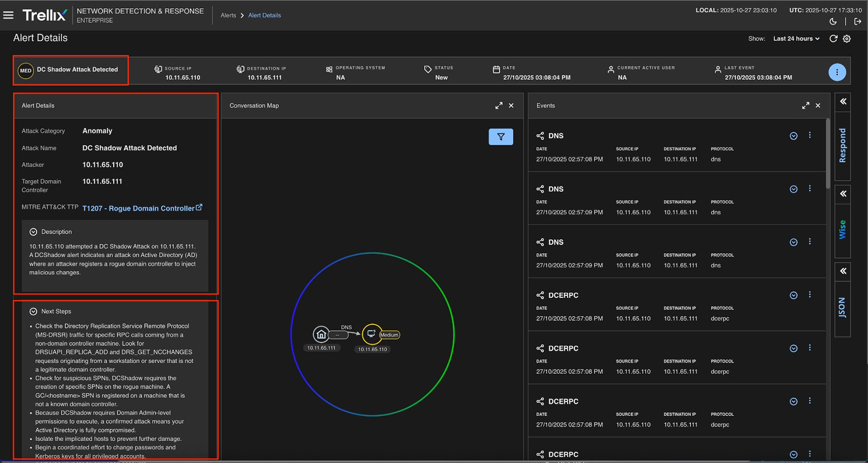868x463 pixels.
Task: Click the Conversation Map filter button
Action: point(501,137)
